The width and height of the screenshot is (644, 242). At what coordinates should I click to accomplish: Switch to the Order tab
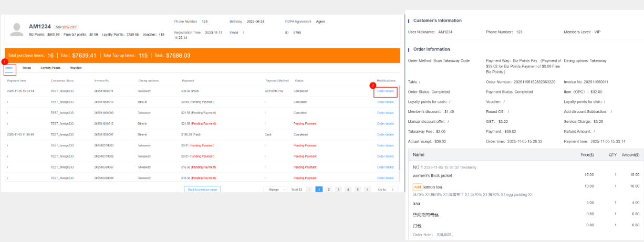(9, 68)
